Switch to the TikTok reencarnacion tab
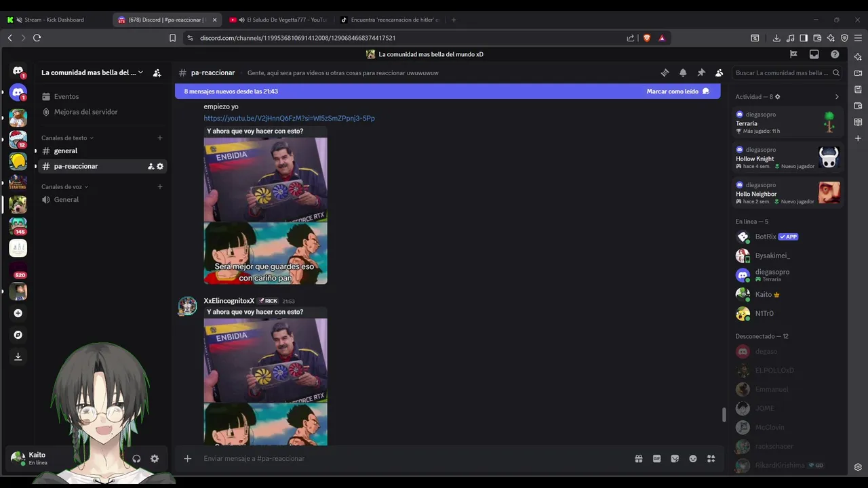Screen dimensions: 868x488 (x=389, y=20)
